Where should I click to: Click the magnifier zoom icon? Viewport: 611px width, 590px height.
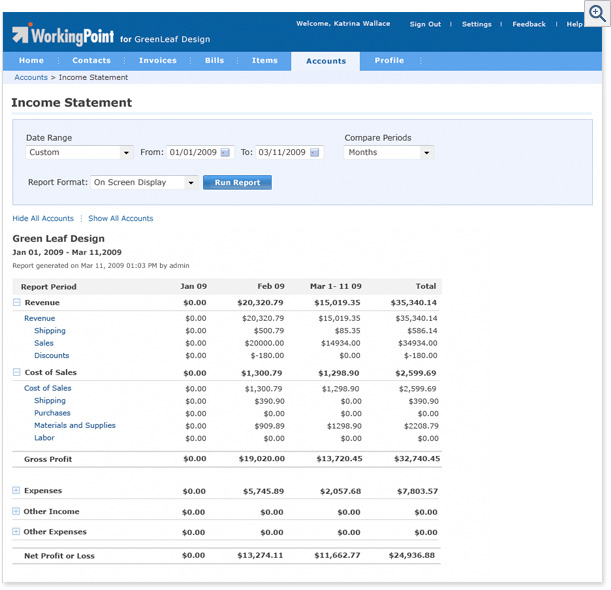click(597, 13)
